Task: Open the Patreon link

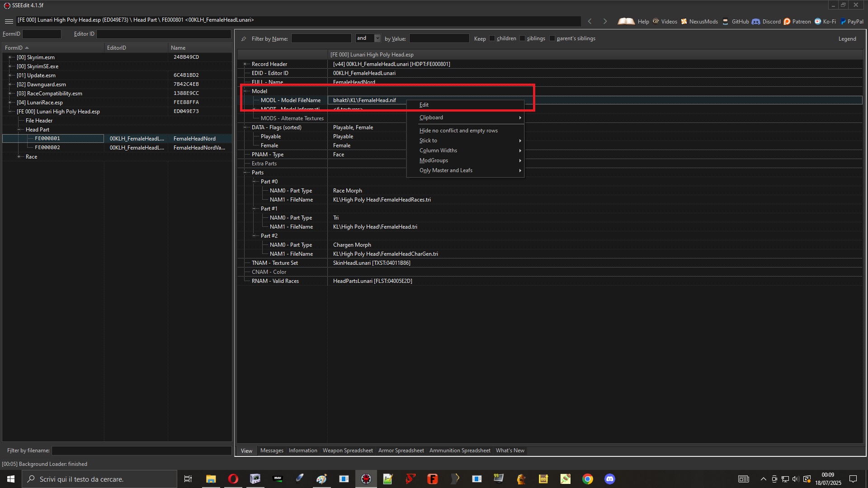Action: 797,21
